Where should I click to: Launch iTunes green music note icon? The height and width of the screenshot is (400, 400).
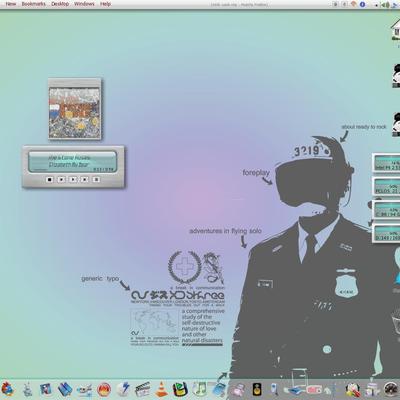coord(200,389)
